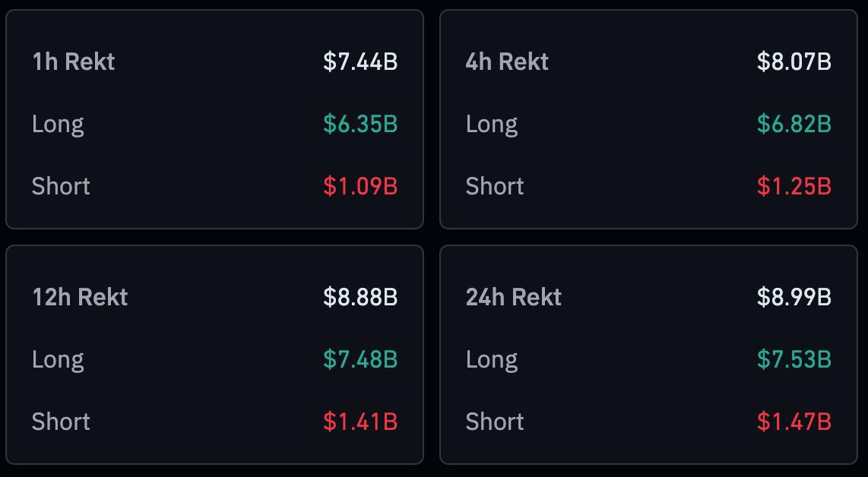Click the 12h Short value $1.41B
Viewport: 868px width, 477px height.
tap(360, 422)
